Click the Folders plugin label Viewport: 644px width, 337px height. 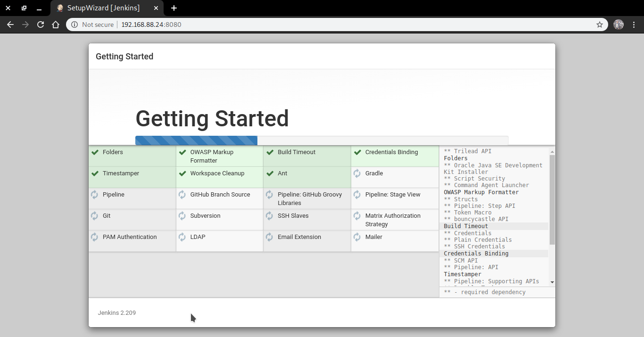pos(113,152)
